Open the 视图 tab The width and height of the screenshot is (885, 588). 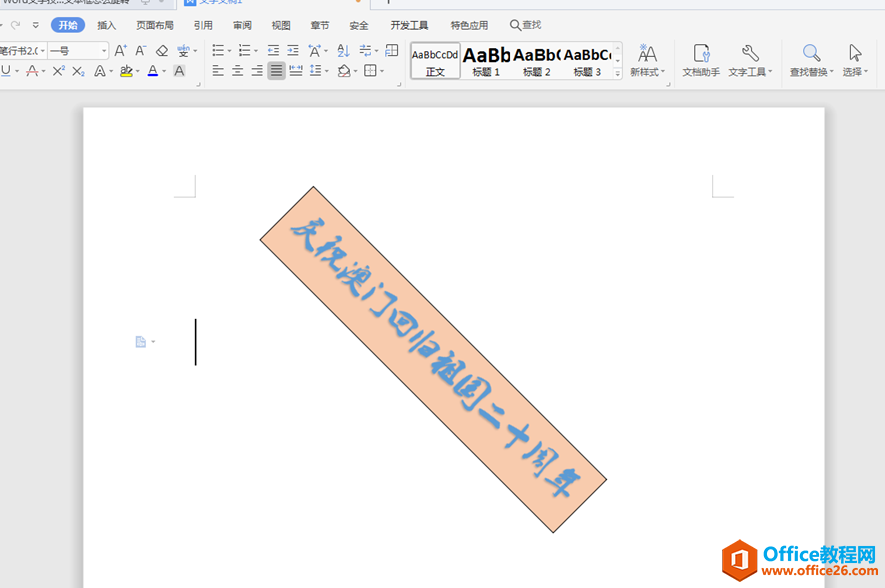(281, 25)
